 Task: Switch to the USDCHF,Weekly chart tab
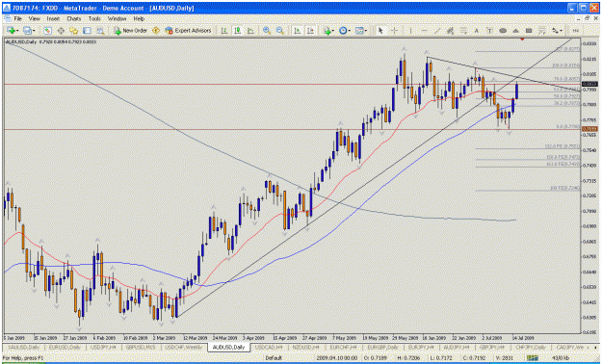[184, 347]
